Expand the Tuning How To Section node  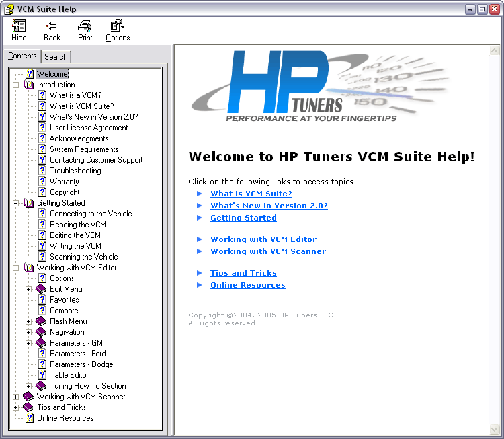point(28,387)
